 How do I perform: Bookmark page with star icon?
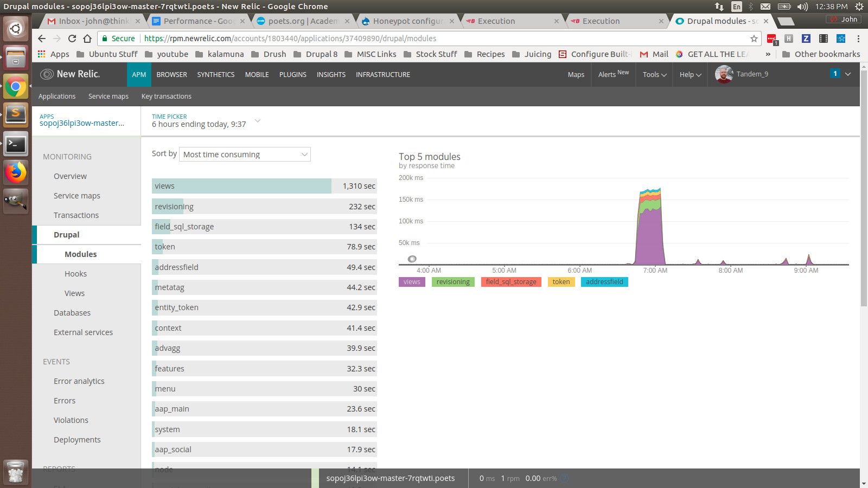754,38
